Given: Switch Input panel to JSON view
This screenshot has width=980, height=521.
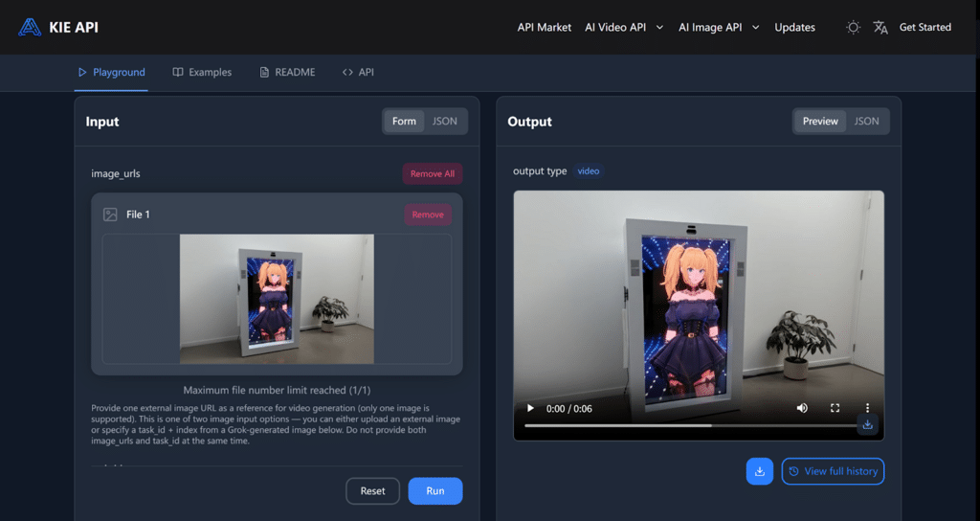Looking at the screenshot, I should [x=444, y=122].
